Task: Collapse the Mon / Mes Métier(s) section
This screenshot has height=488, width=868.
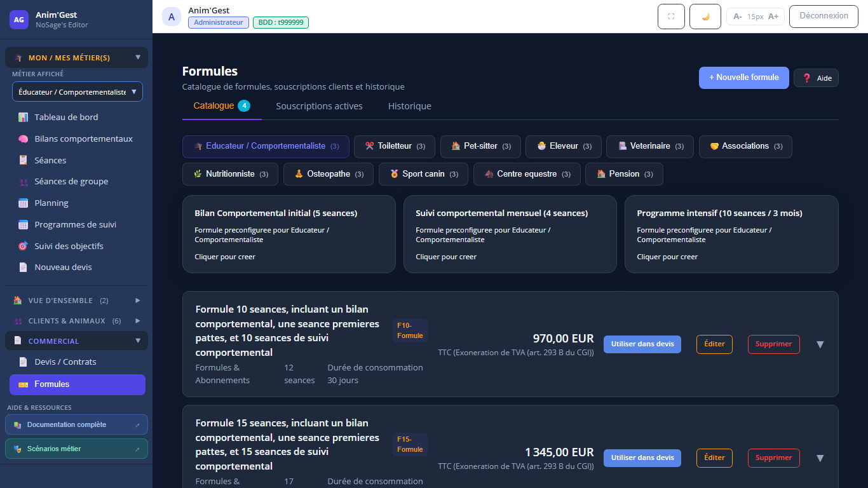Action: click(x=76, y=58)
